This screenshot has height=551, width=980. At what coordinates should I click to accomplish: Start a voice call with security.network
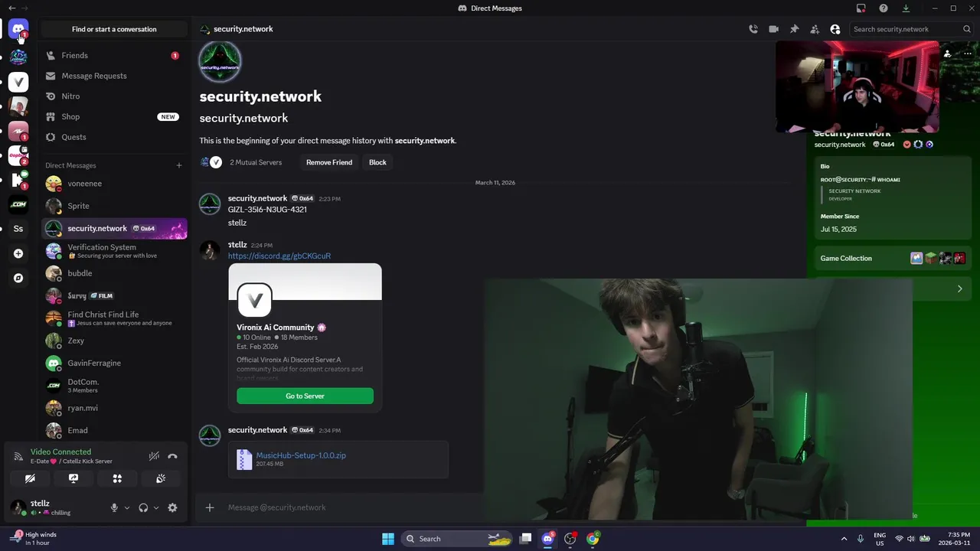(x=753, y=29)
